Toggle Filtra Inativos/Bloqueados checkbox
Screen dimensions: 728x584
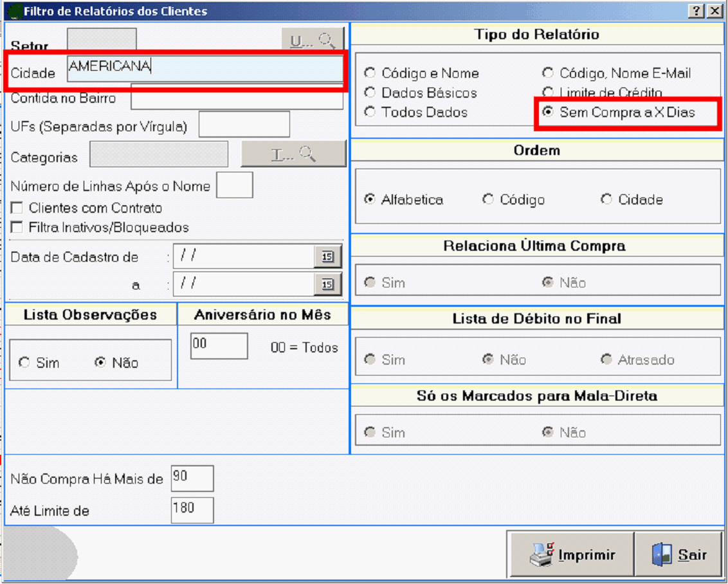17,228
